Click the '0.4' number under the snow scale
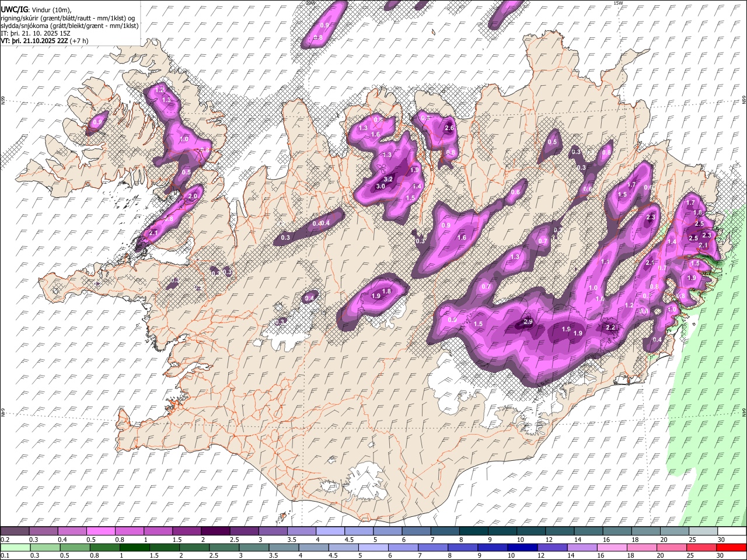Image resolution: width=747 pixels, height=560 pixels. click(x=62, y=540)
